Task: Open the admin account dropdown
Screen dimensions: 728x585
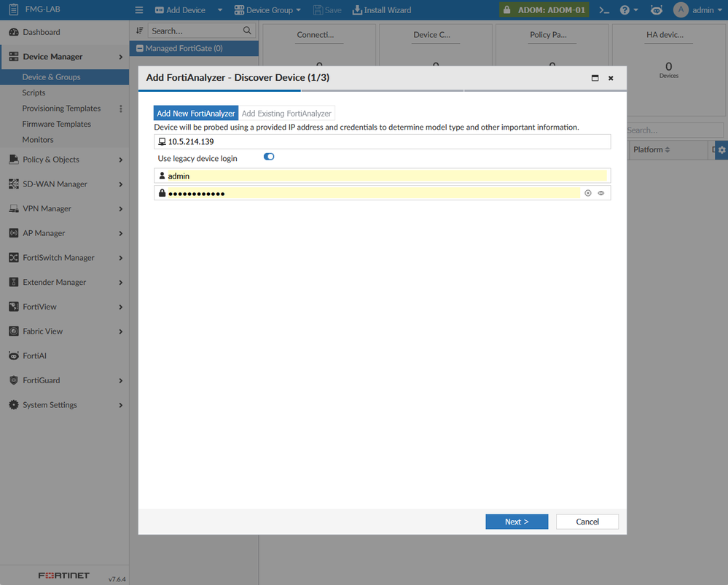Action: (x=707, y=9)
